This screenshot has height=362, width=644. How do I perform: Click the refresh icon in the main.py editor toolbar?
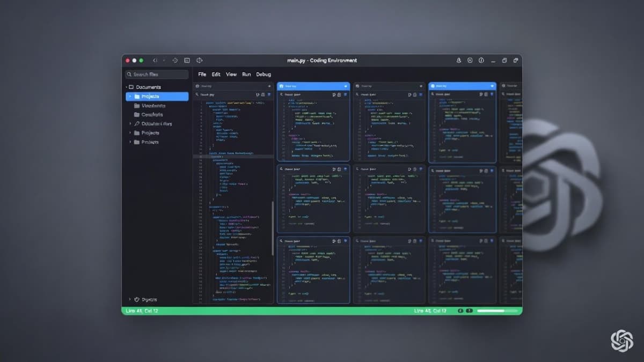[x=258, y=94]
